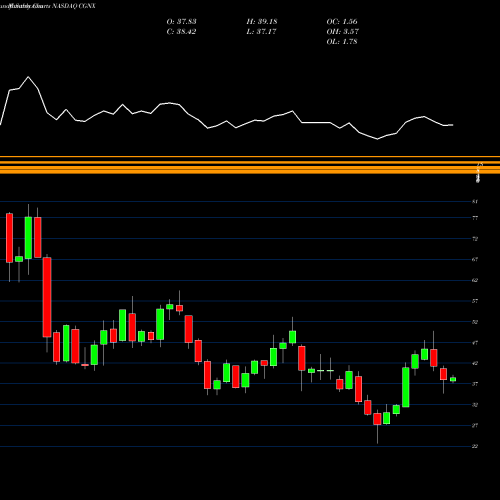Select the close price C: 38.42
This screenshot has height=500, width=500.
pos(181,32)
